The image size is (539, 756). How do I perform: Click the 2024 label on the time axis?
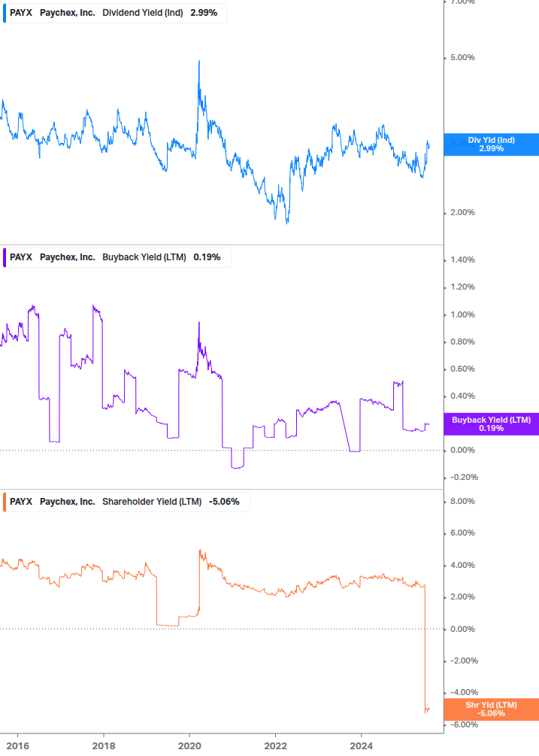tap(362, 746)
